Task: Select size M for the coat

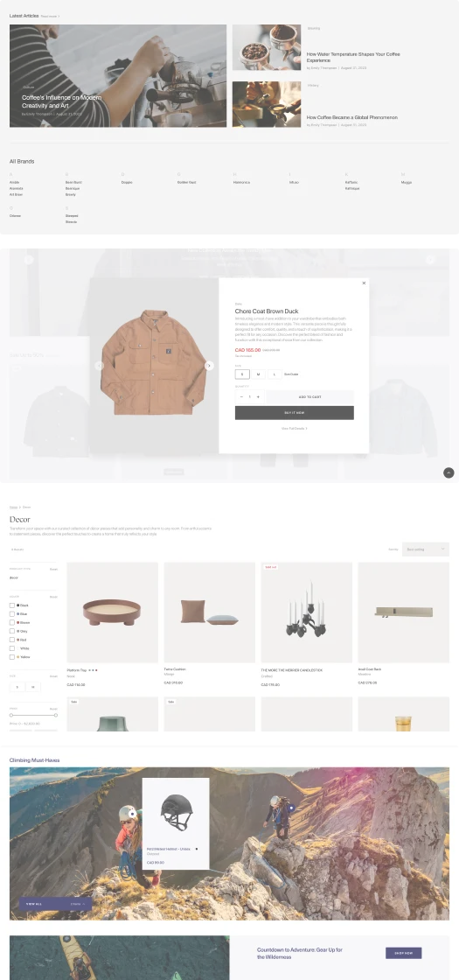Action: [258, 374]
